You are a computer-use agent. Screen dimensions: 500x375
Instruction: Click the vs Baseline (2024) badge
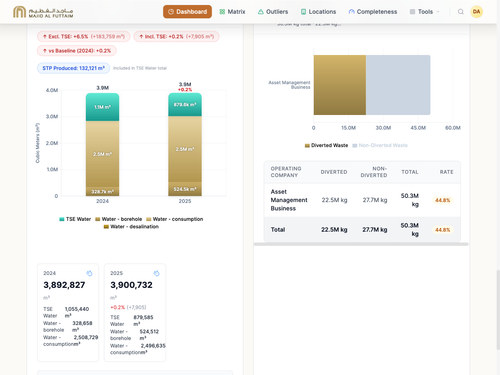(x=77, y=51)
